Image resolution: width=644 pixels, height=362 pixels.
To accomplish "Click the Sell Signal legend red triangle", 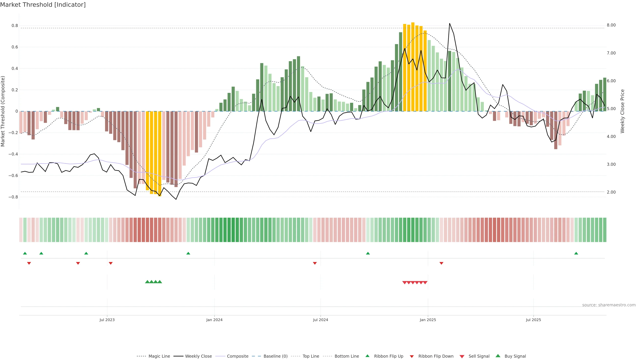I will pyautogui.click(x=462, y=356).
